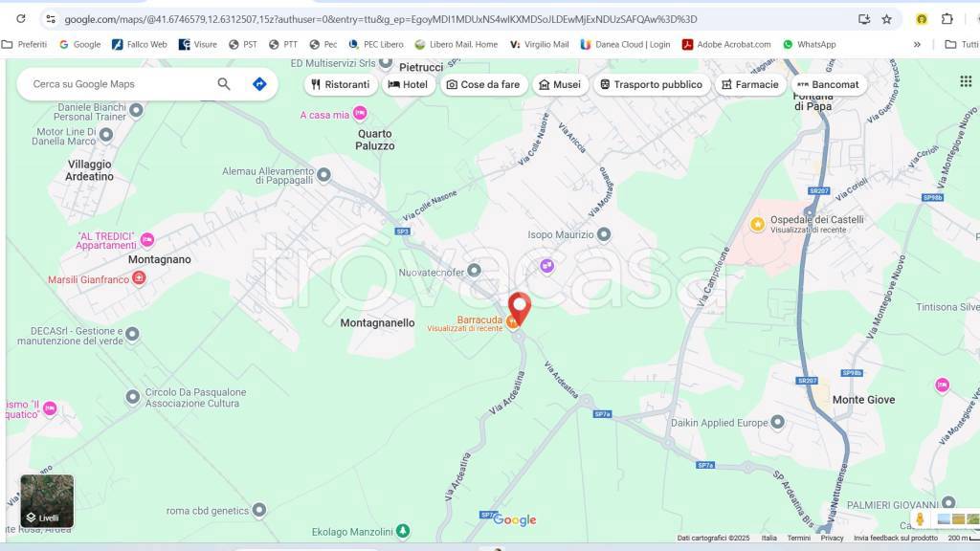Open the Google apps grid icon
980x551 pixels.
(966, 81)
